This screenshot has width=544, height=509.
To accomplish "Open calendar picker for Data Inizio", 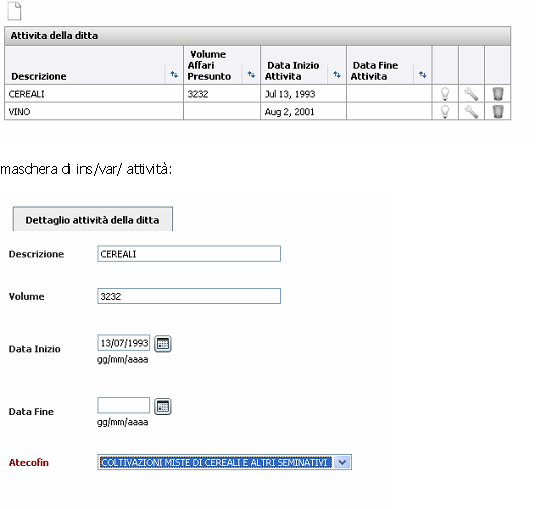I will coord(163,343).
